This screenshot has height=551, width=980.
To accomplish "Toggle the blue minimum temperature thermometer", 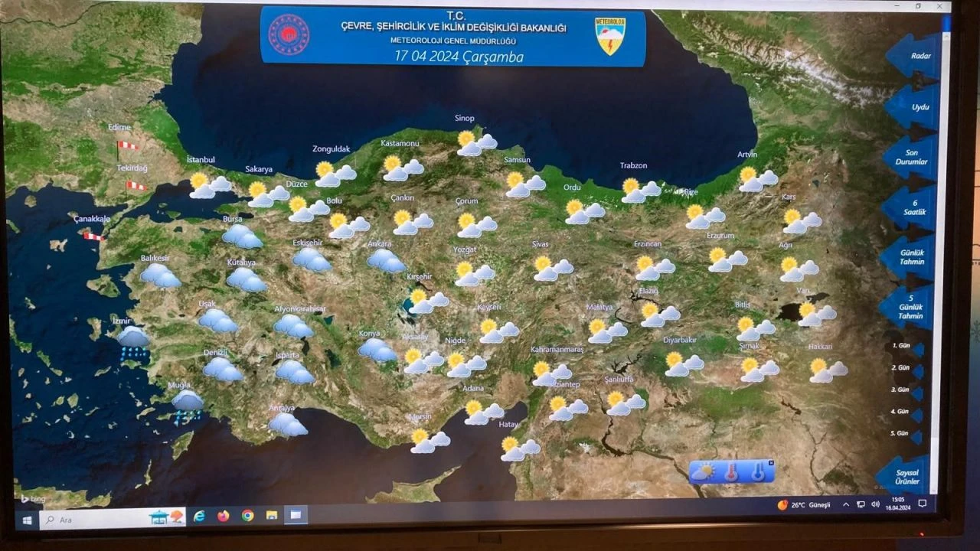I will (x=757, y=471).
